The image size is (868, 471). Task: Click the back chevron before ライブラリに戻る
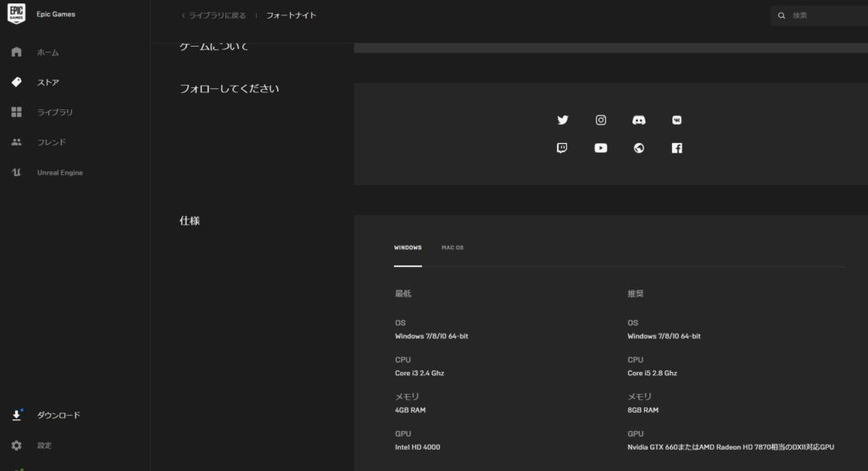point(183,15)
